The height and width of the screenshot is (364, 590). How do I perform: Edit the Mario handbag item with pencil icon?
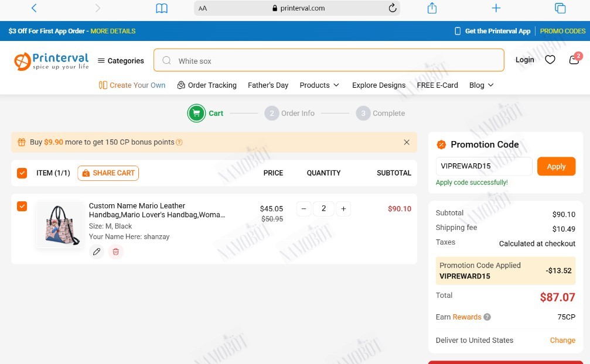(97, 252)
